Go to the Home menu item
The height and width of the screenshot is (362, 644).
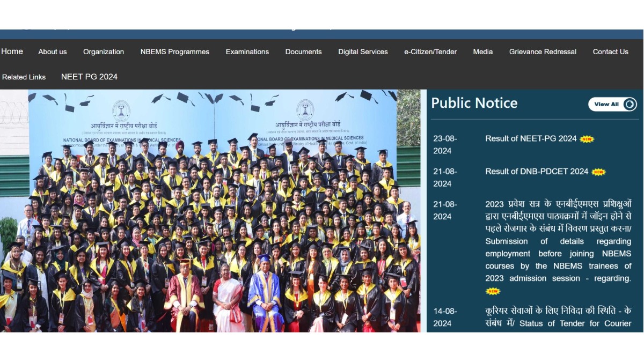(x=12, y=51)
